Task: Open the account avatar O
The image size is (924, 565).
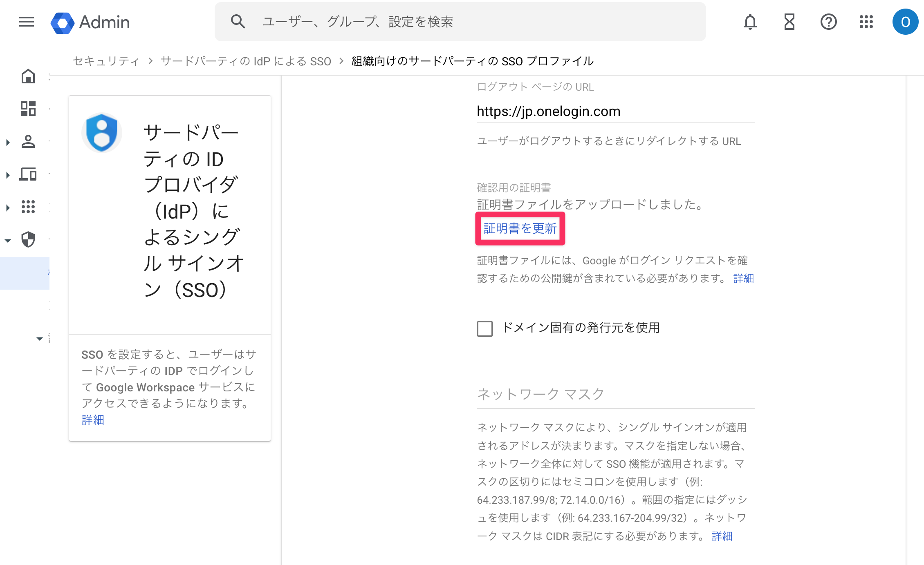Action: point(905,22)
